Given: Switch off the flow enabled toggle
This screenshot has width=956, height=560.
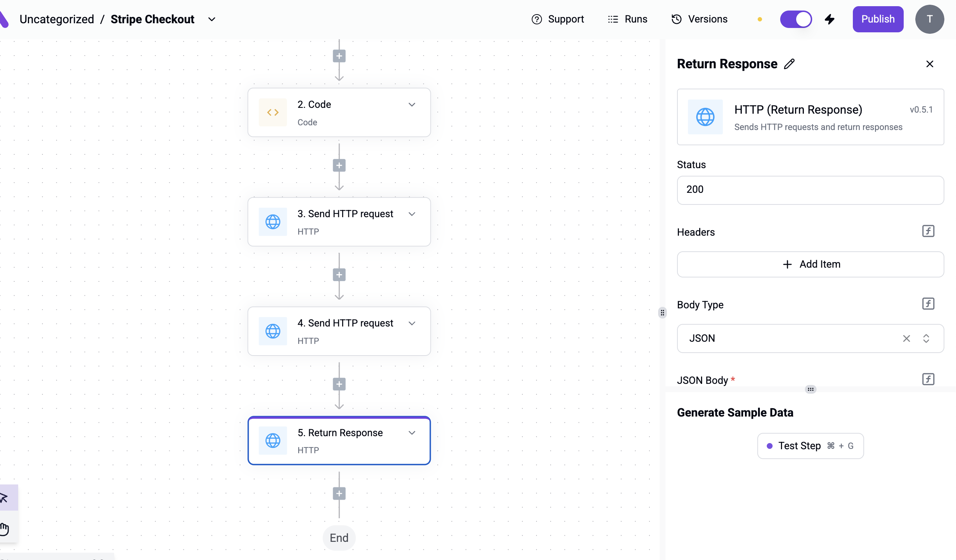Looking at the screenshot, I should pyautogui.click(x=796, y=19).
